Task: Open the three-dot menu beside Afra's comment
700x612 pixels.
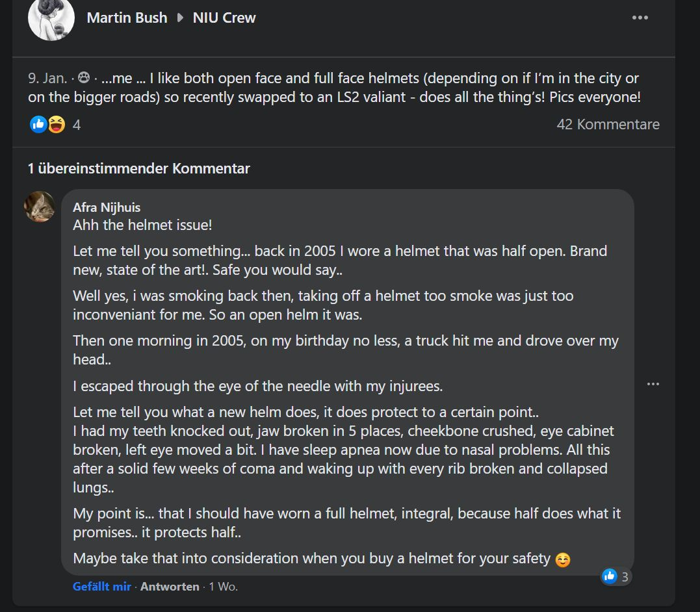Action: point(653,384)
